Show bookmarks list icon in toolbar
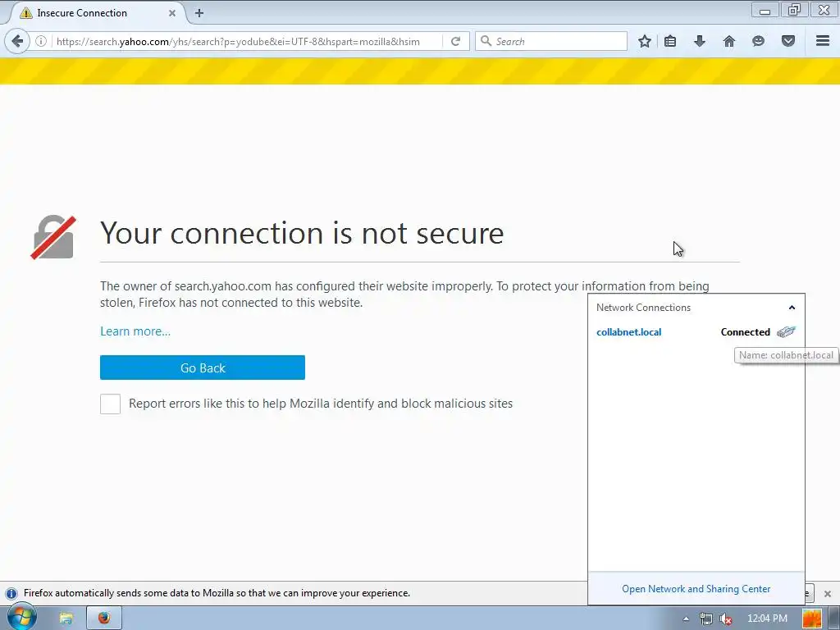This screenshot has height=630, width=840. click(x=669, y=41)
